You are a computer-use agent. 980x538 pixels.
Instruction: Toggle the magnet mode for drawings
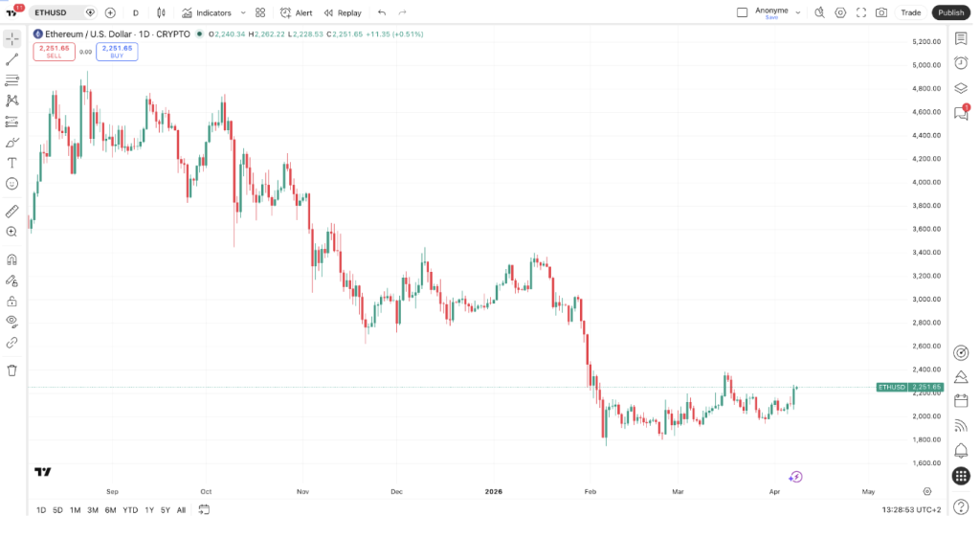(12, 259)
